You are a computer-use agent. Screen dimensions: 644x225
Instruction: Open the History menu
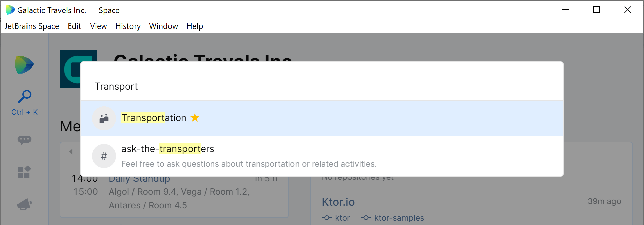pyautogui.click(x=128, y=26)
